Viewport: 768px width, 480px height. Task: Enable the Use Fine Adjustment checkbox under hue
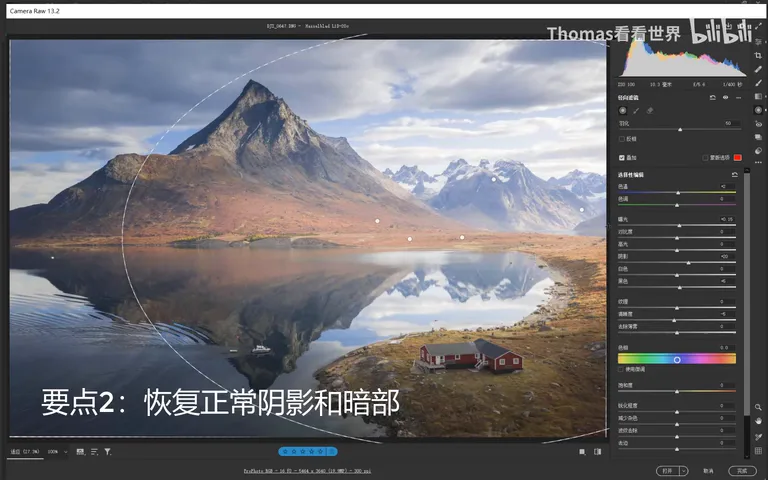[622, 369]
